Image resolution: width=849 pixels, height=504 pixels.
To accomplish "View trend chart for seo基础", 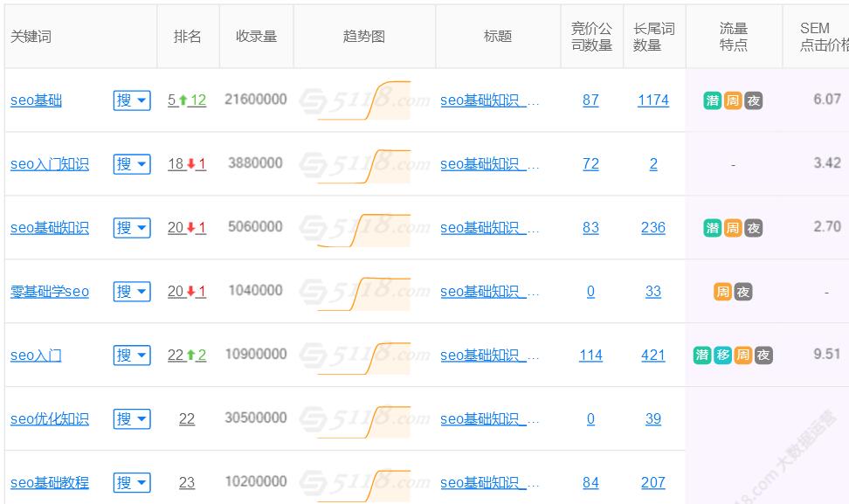I will pyautogui.click(x=364, y=100).
